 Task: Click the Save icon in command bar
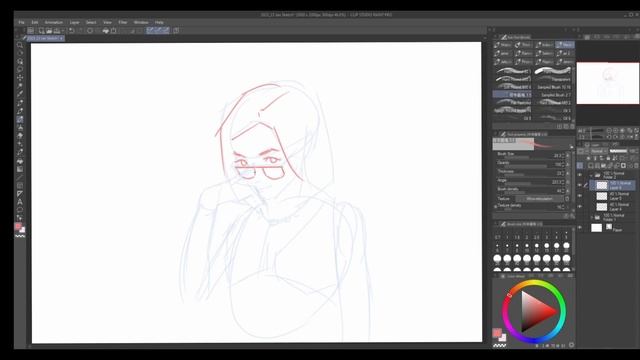pos(57,31)
